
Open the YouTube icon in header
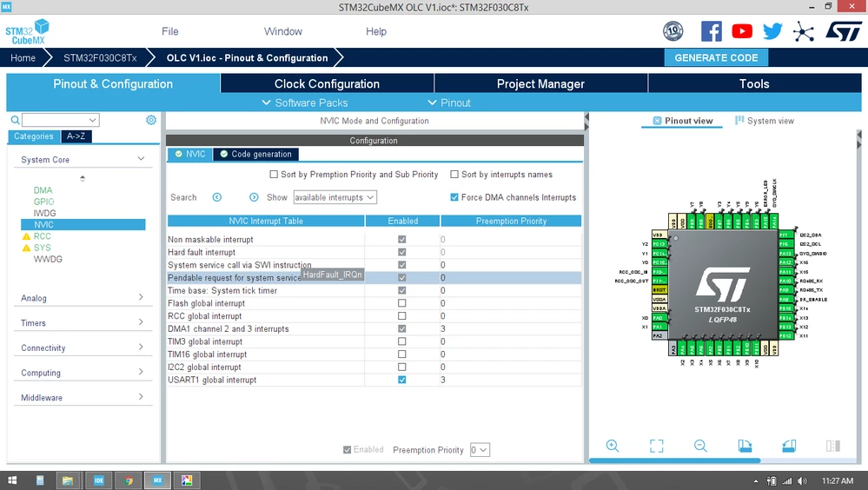click(742, 31)
